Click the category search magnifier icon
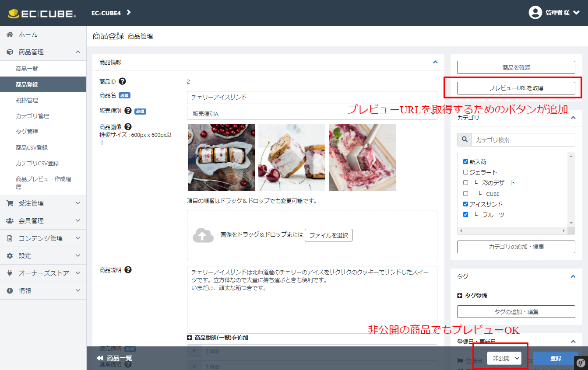This screenshot has width=588, height=370. pyautogui.click(x=464, y=140)
